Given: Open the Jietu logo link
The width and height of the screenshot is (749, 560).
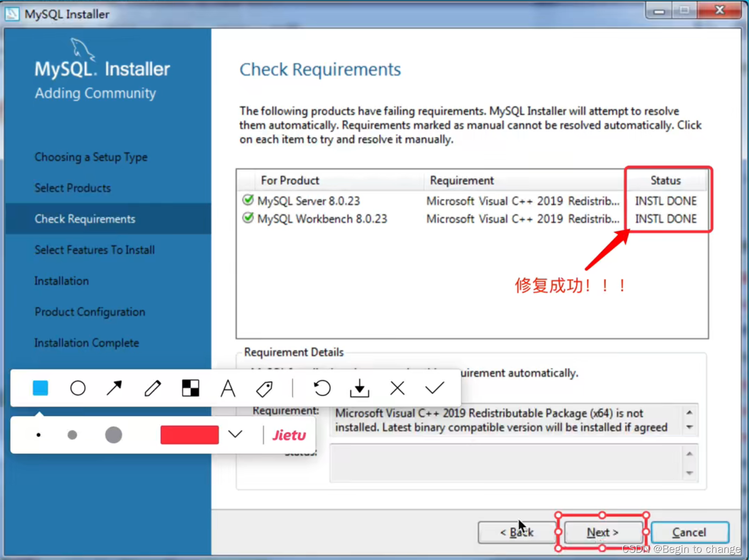Looking at the screenshot, I should pyautogui.click(x=289, y=435).
